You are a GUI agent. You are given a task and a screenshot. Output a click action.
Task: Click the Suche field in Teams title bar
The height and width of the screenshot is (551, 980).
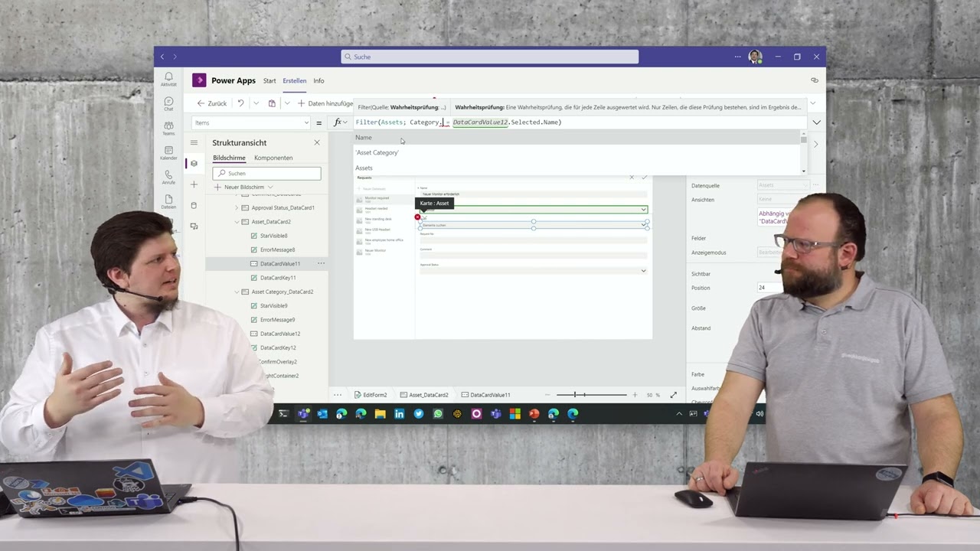pyautogui.click(x=489, y=57)
